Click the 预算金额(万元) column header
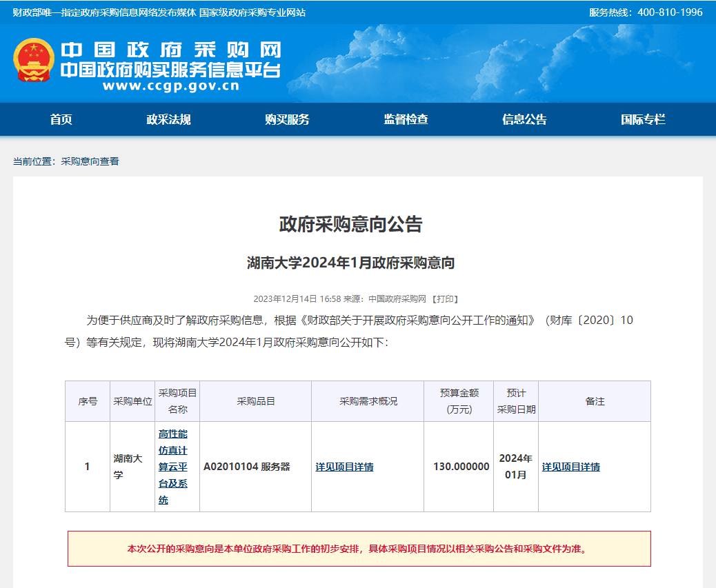This screenshot has width=716, height=588. tap(459, 401)
